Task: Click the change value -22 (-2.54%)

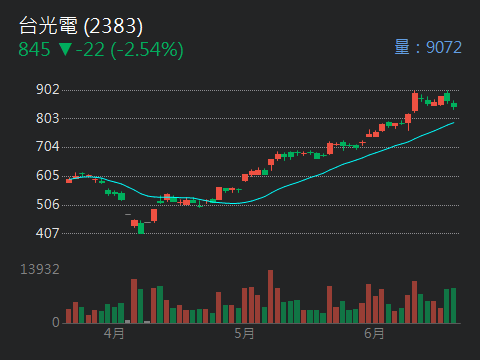Action: coord(130,50)
